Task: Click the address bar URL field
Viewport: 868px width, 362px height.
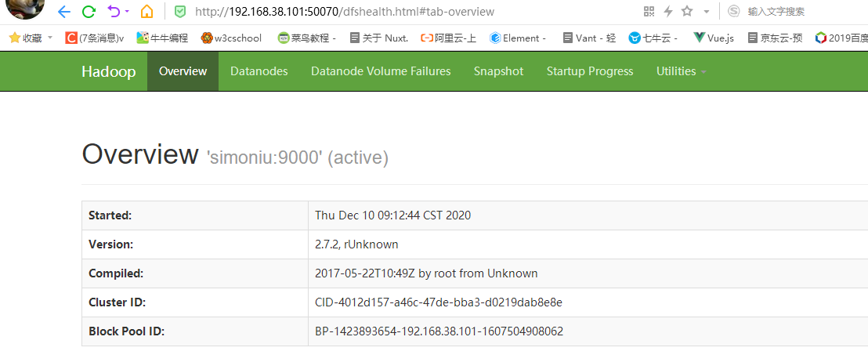Action: coord(392,12)
